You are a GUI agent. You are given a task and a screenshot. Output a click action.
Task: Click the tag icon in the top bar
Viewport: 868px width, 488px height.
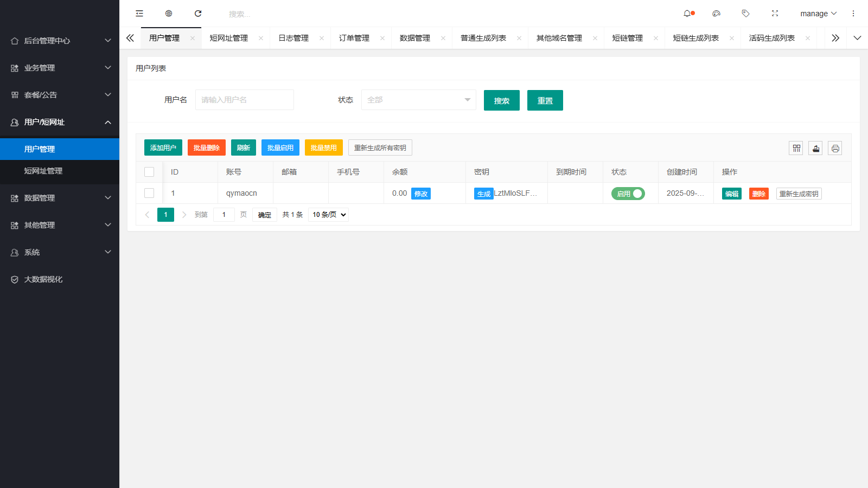pos(746,13)
